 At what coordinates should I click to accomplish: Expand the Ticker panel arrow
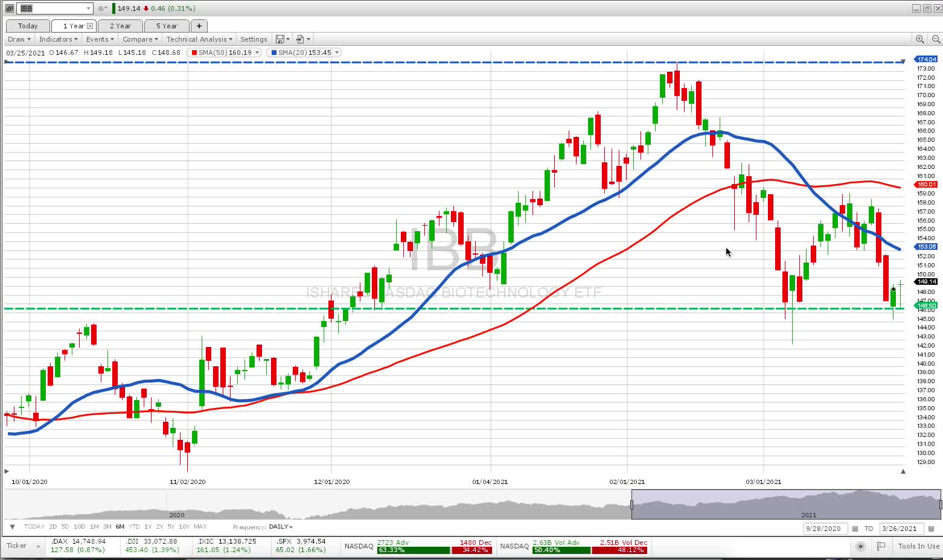pos(38,546)
